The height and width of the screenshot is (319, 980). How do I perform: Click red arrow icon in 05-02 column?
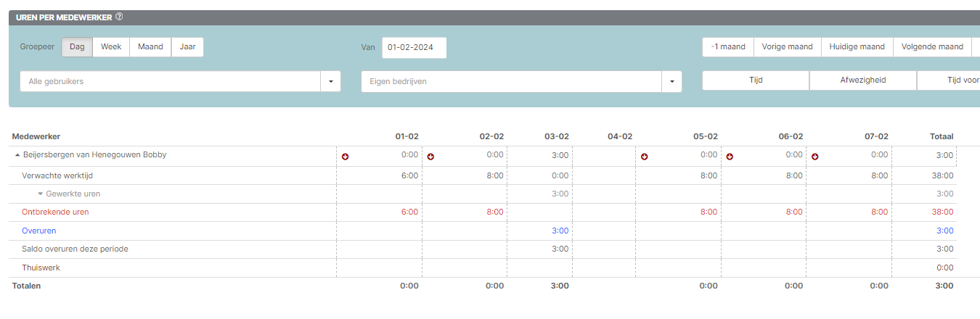tap(644, 156)
